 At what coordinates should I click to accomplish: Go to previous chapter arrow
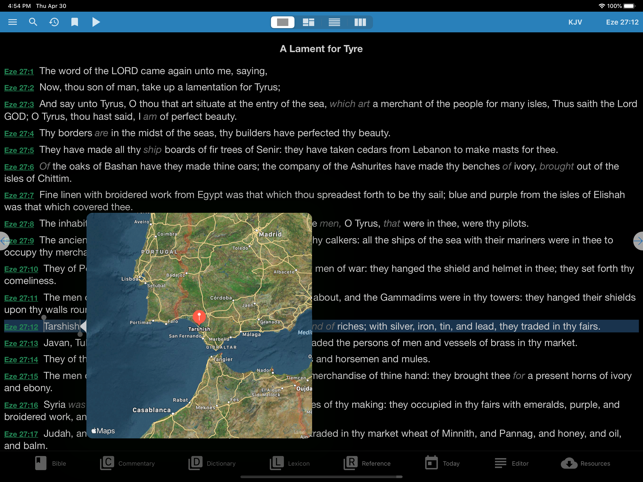pos(4,241)
